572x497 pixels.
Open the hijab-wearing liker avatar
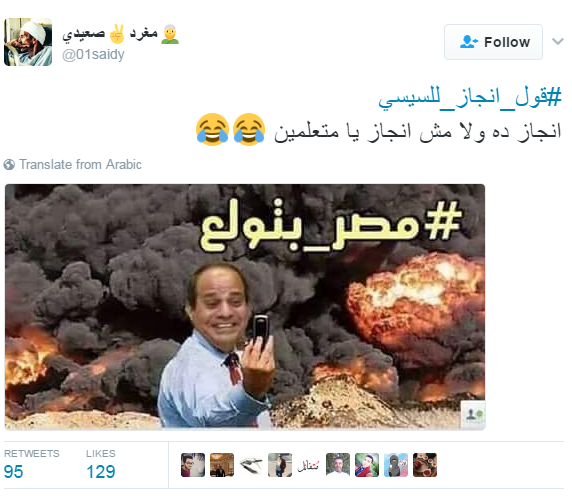(x=396, y=465)
